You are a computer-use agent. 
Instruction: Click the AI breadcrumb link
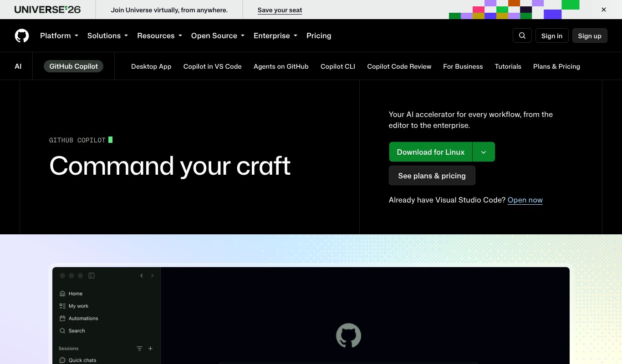pyautogui.click(x=18, y=66)
